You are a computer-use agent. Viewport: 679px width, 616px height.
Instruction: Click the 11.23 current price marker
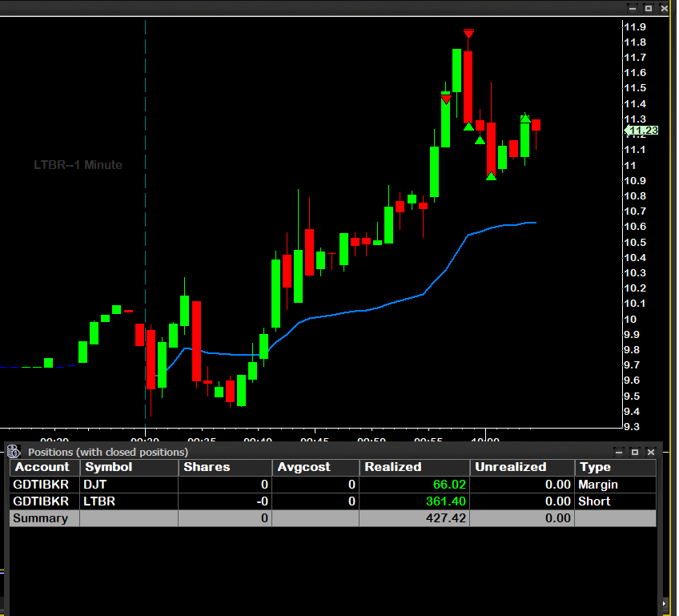[641, 131]
